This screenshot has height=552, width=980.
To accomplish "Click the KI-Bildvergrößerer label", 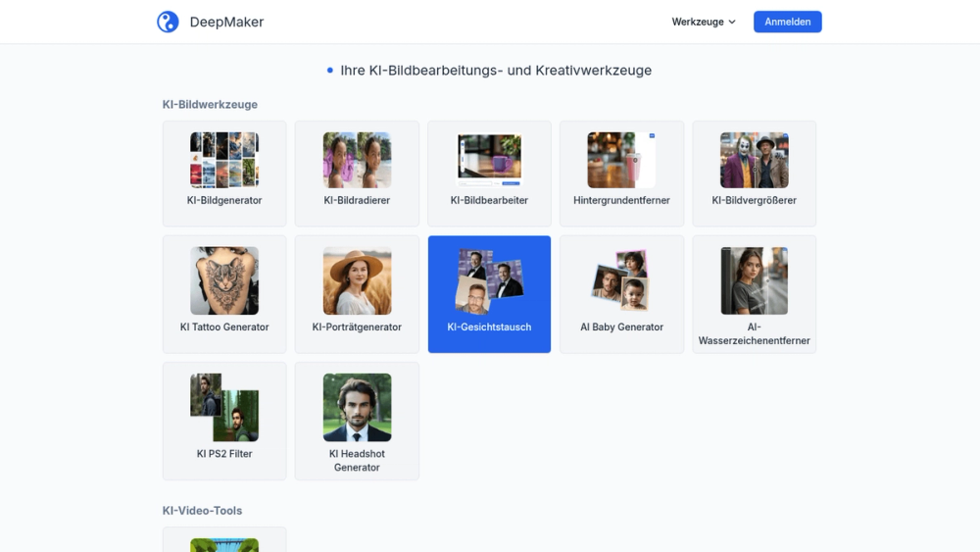I will pyautogui.click(x=754, y=200).
